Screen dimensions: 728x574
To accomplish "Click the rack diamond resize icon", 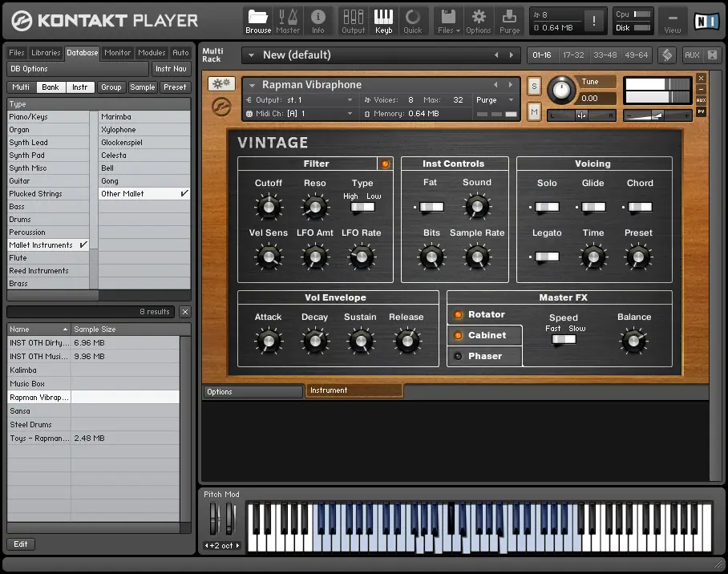I will 667,55.
